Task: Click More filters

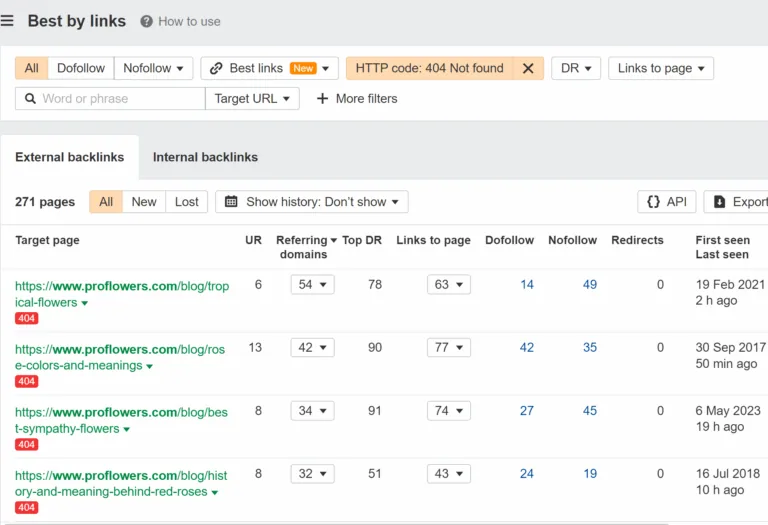Action: [x=357, y=98]
